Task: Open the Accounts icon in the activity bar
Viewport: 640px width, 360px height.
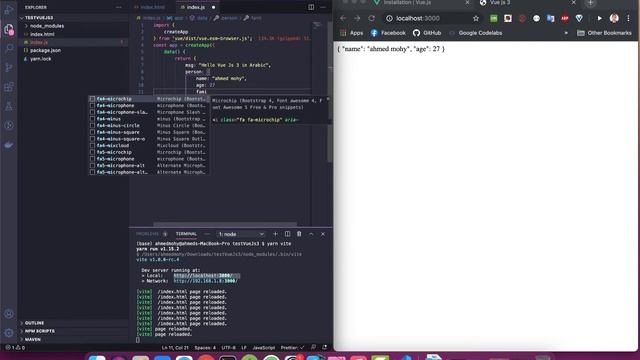Action: click(9, 313)
